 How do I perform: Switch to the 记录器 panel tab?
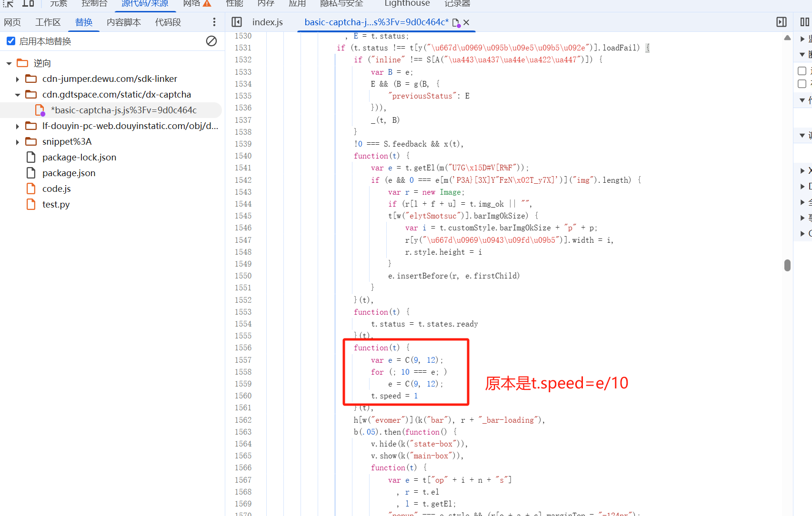[457, 3]
